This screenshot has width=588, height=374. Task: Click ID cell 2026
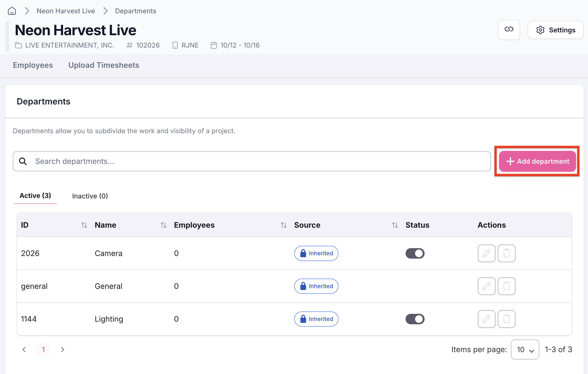30,253
